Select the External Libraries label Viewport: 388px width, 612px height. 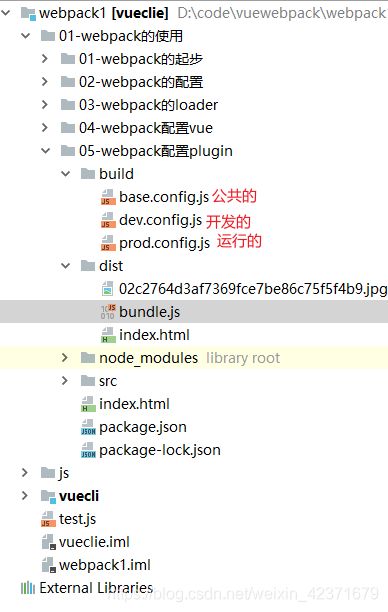96,588
